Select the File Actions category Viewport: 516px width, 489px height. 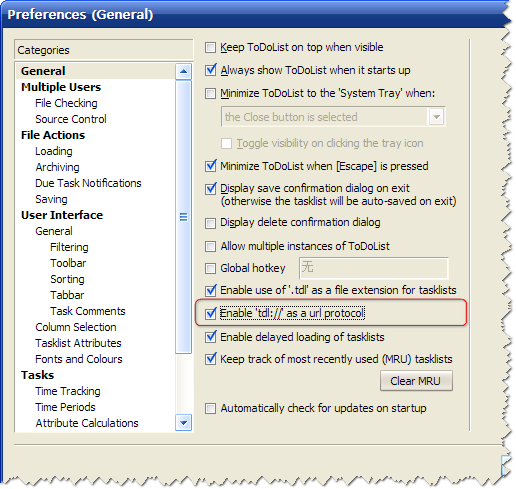53,135
